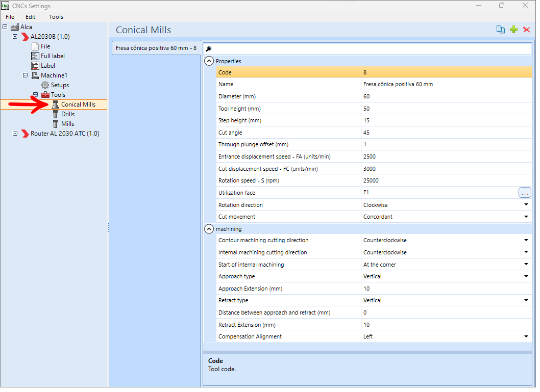Screen dimensions: 540x392
Task: Open the Tools menu in menu bar
Action: (x=56, y=17)
